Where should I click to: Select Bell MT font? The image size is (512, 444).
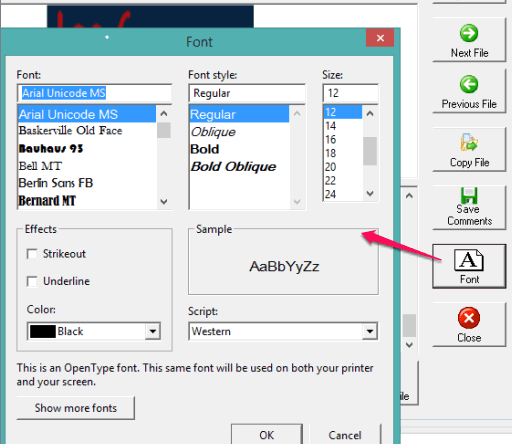point(87,166)
